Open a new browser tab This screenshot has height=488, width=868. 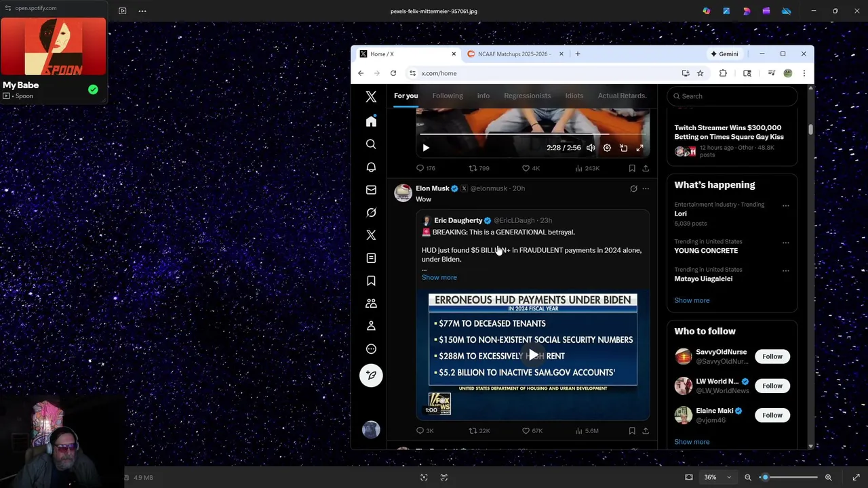click(578, 54)
